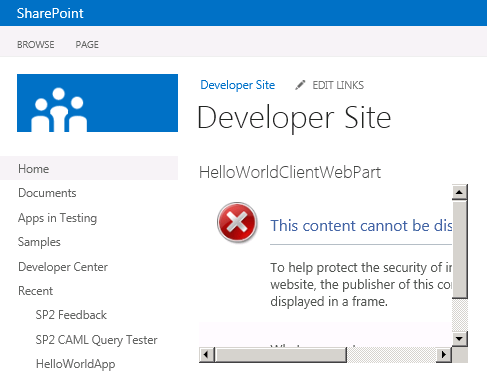This screenshot has width=487, height=377.
Task: Click the EDIT LINKS pencil icon
Action: click(x=300, y=85)
